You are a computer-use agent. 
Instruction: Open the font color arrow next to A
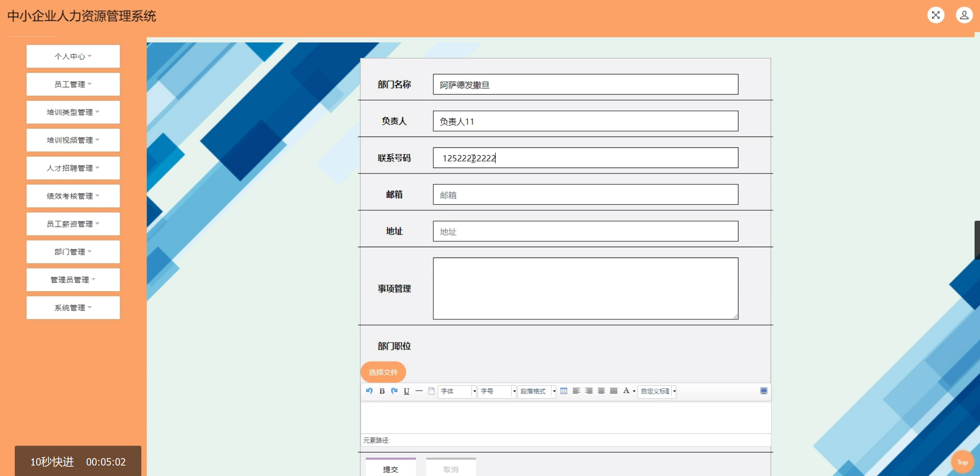(634, 391)
